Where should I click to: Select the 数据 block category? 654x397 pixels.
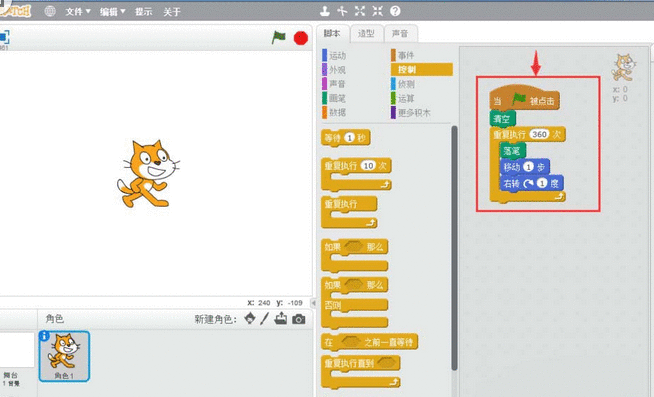click(x=334, y=112)
